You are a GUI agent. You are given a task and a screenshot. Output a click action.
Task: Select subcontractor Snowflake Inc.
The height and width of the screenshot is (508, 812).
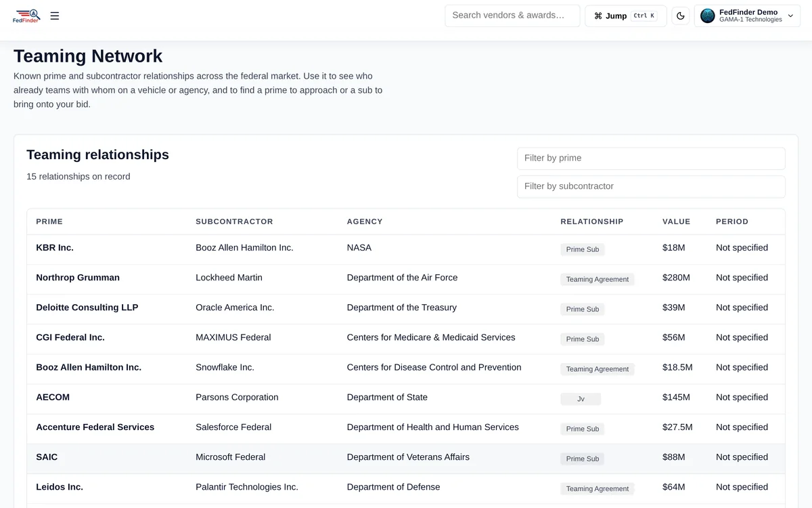point(225,367)
